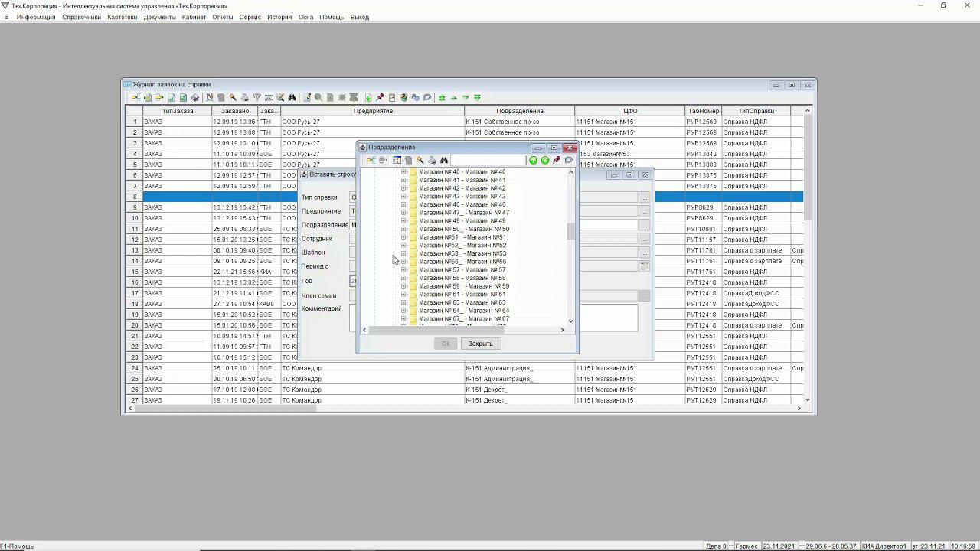The width and height of the screenshot is (980, 551).
Task: Click ellipsis button for Сотрудник field
Action: pyautogui.click(x=645, y=239)
